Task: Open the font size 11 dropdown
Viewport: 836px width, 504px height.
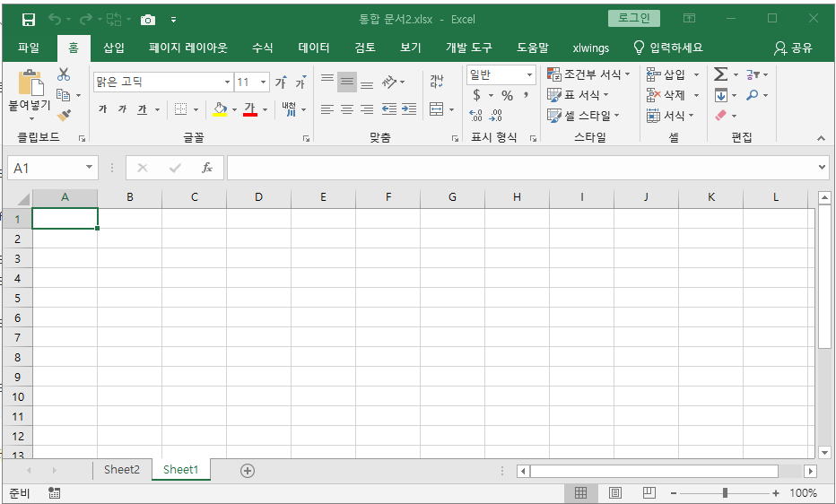Action: (264, 82)
